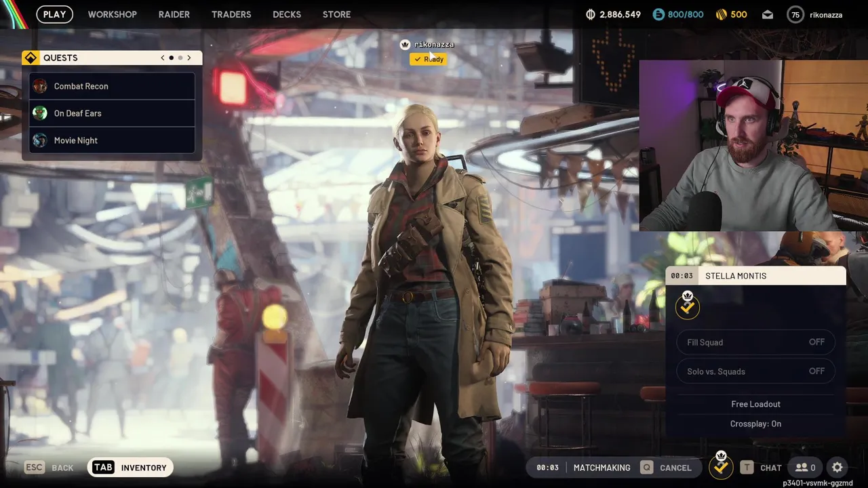This screenshot has width=868, height=488.
Task: Select the Movie Night quest
Action: 112,140
